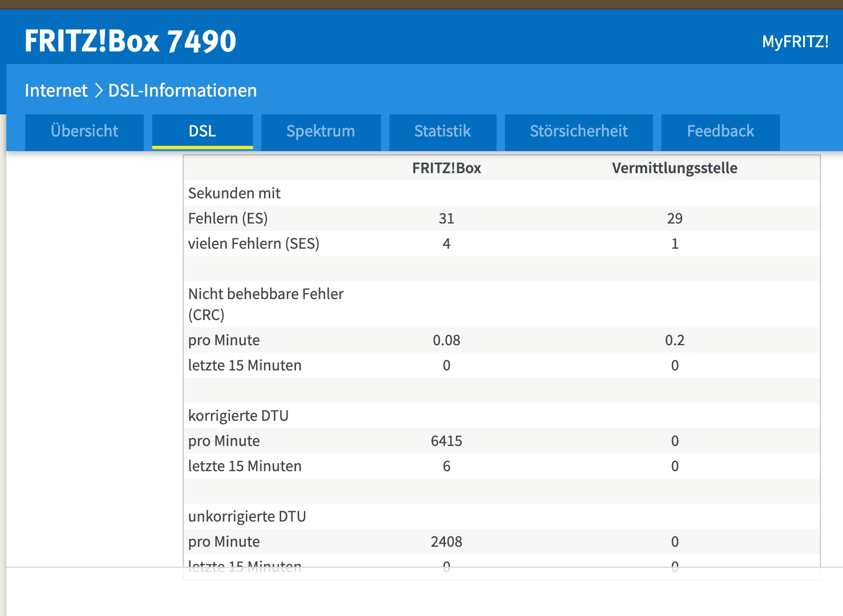The image size is (843, 616).
Task: Select FRITZ!Box CRC last-15-minutes value 0
Action: click(447, 365)
